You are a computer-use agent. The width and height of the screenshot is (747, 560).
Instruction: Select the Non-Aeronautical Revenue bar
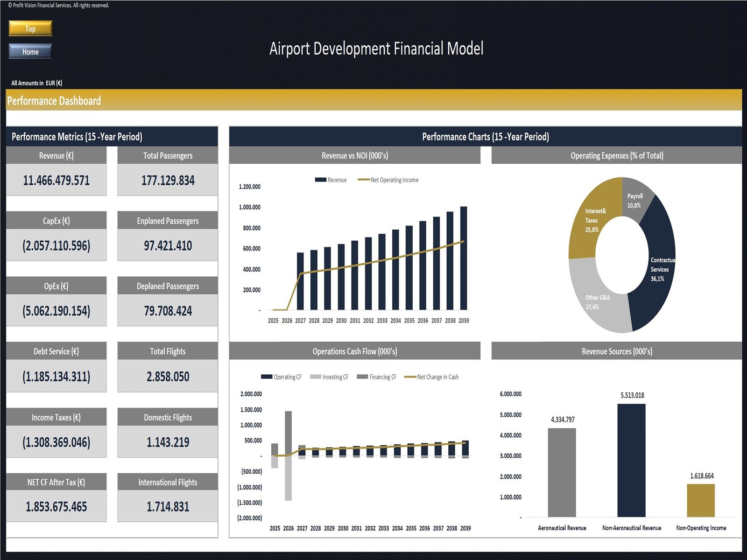click(631, 460)
